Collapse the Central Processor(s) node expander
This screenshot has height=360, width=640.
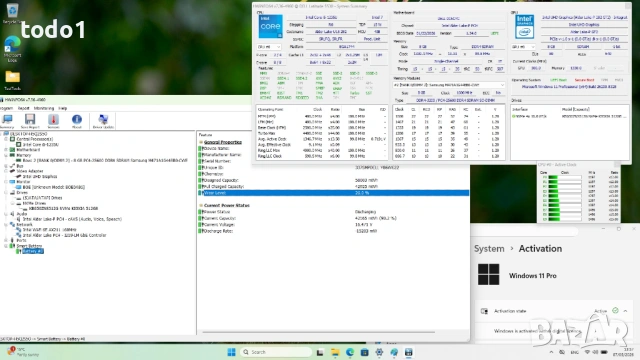tap(6, 139)
